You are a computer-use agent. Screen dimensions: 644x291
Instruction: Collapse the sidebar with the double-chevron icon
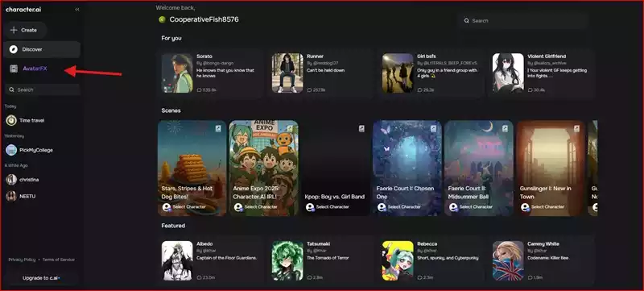pyautogui.click(x=77, y=10)
